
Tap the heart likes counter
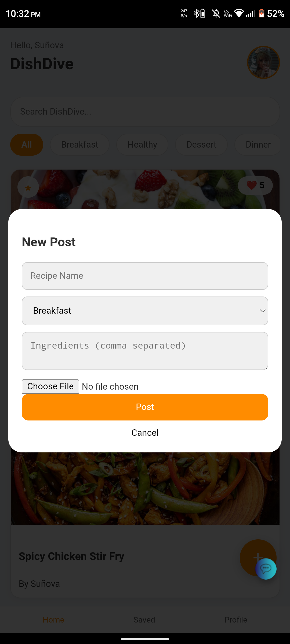tap(255, 185)
